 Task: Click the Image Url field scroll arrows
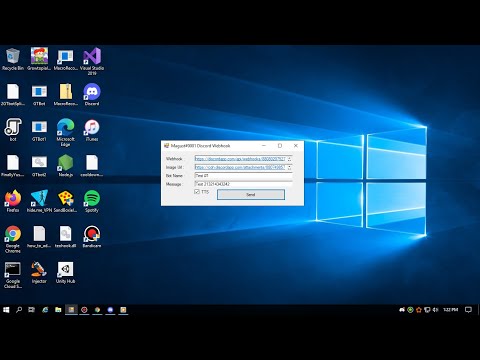click(289, 167)
